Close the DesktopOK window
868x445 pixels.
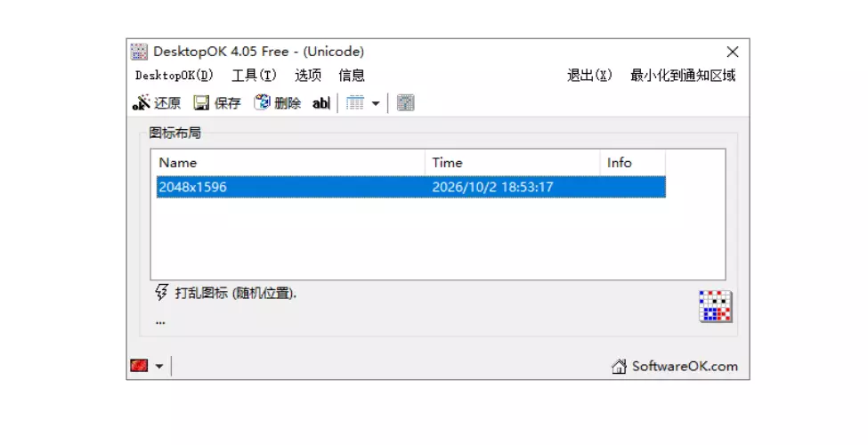pyautogui.click(x=733, y=52)
